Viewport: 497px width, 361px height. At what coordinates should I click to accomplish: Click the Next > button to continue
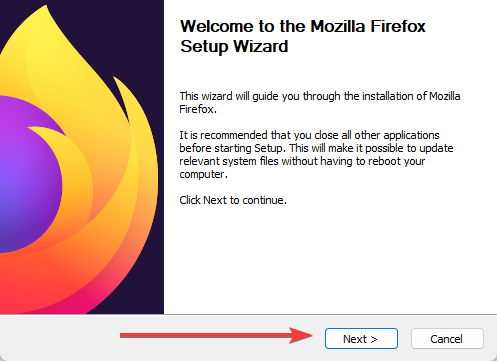coord(361,339)
